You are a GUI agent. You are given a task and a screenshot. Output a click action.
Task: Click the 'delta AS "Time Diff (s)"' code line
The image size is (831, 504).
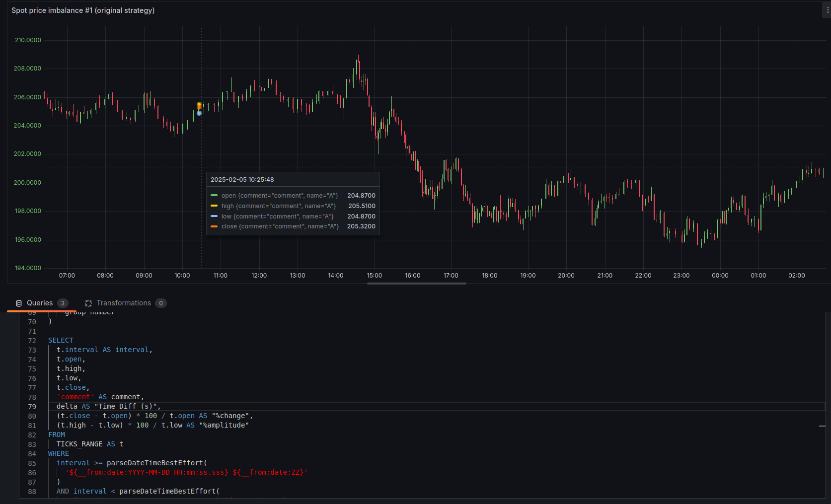109,406
